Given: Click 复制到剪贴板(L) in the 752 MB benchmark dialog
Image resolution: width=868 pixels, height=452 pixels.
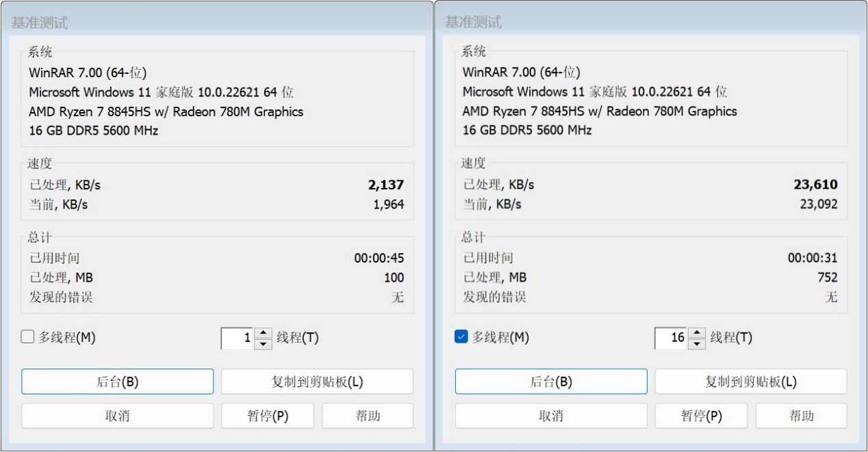Looking at the screenshot, I should click(750, 382).
